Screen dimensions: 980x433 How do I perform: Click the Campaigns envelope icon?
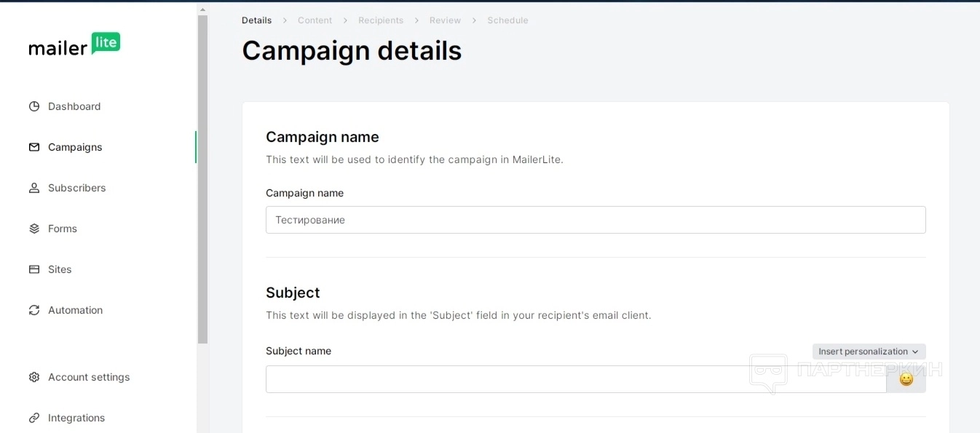pos(34,147)
